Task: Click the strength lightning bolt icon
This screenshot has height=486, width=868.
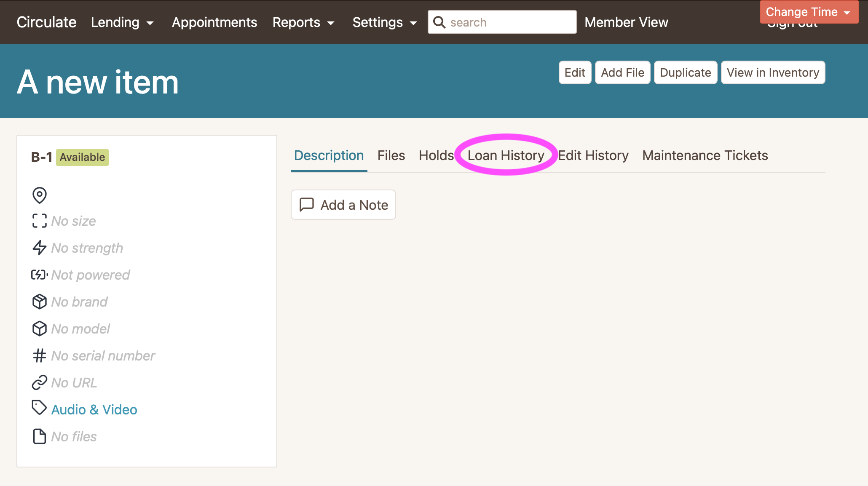Action: 40,248
